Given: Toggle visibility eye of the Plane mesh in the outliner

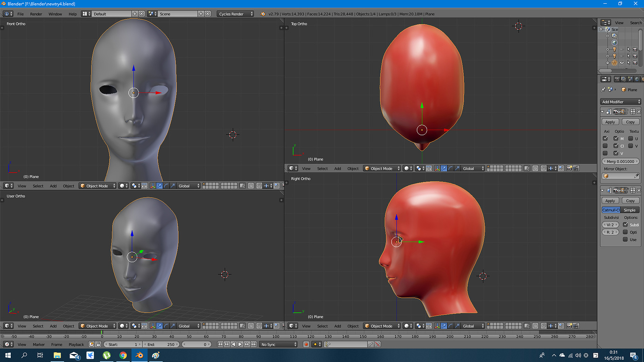Looking at the screenshot, I should pyautogui.click(x=622, y=63).
